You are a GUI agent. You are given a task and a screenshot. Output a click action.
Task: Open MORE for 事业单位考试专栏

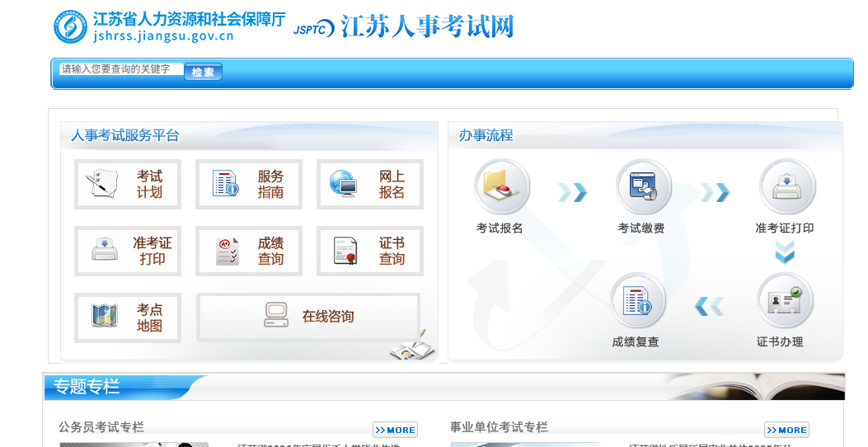(x=786, y=430)
